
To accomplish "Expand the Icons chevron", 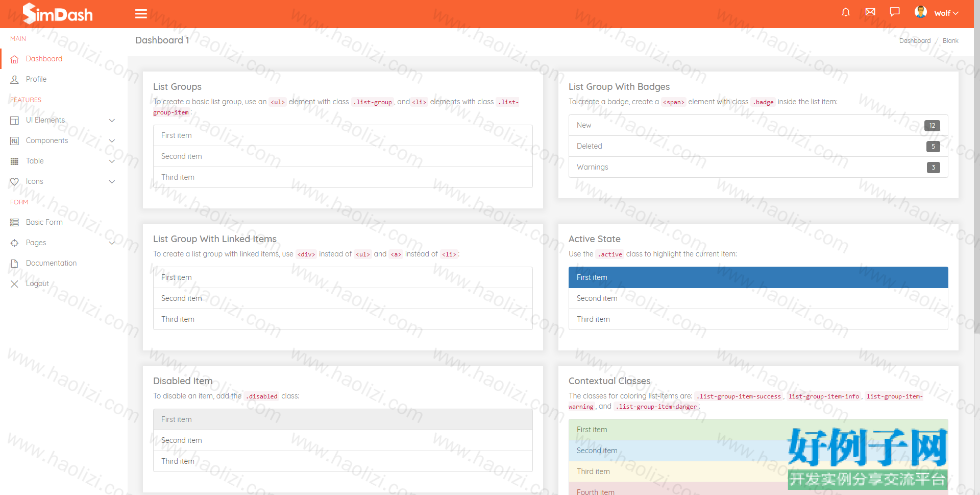I will click(x=112, y=182).
